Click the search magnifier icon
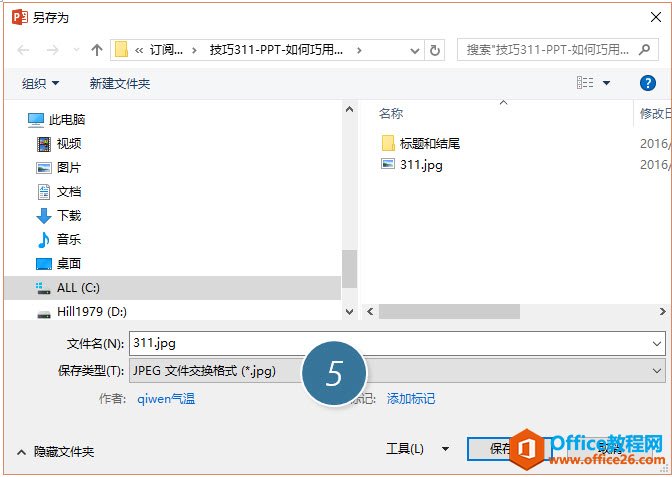 (644, 50)
